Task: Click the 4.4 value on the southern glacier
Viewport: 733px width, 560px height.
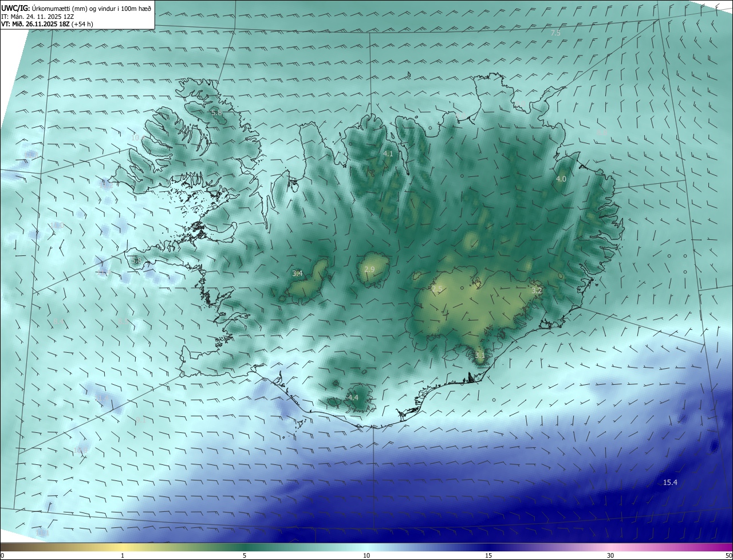Action: click(x=353, y=397)
